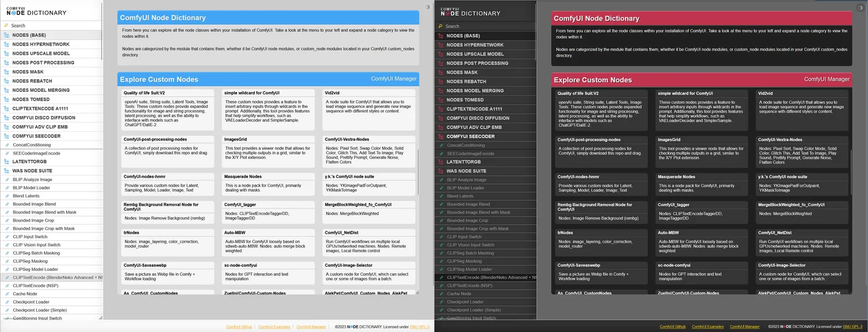Open ComfyUI Examples footer link, dark panel

(x=708, y=327)
